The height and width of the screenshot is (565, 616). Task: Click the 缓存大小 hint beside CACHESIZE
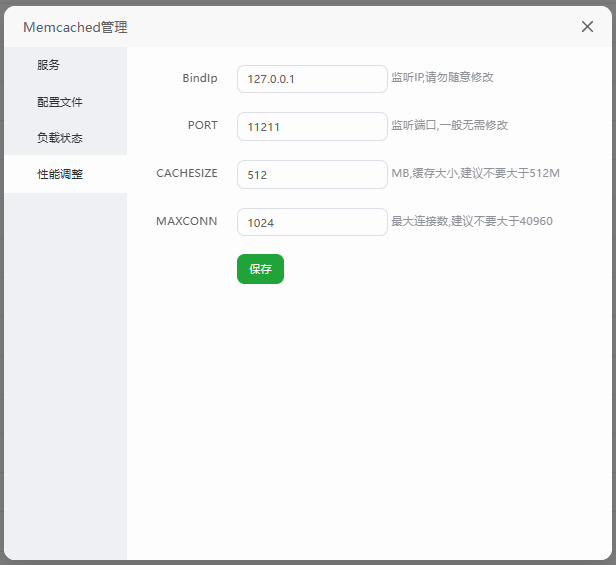coord(475,173)
